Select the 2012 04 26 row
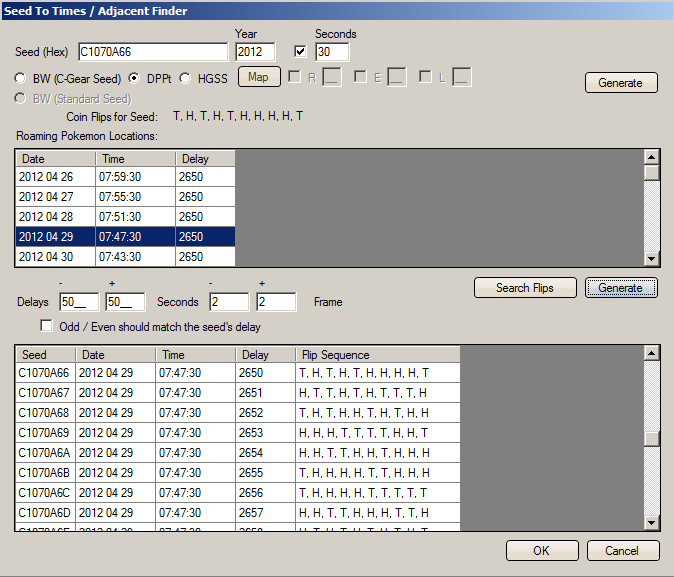This screenshot has height=577, width=674. point(125,177)
